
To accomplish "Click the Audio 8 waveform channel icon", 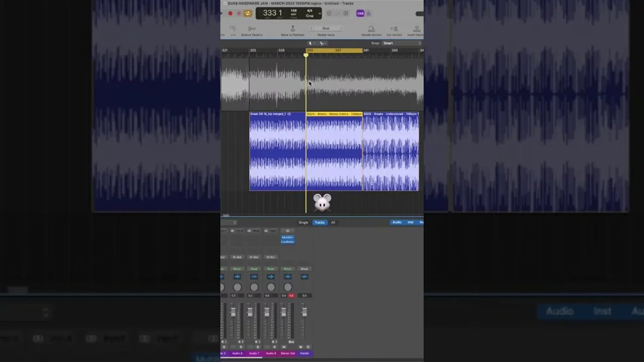I will [x=271, y=277].
